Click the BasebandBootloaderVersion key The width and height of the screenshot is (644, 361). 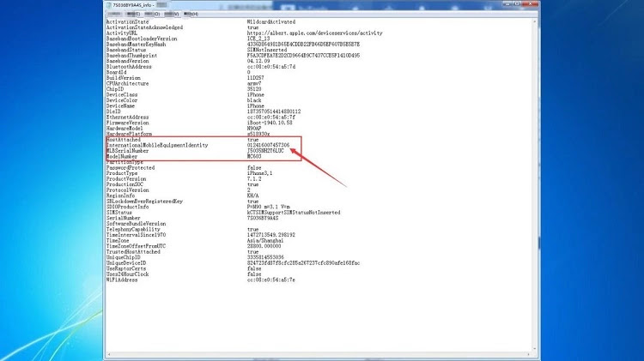point(142,39)
